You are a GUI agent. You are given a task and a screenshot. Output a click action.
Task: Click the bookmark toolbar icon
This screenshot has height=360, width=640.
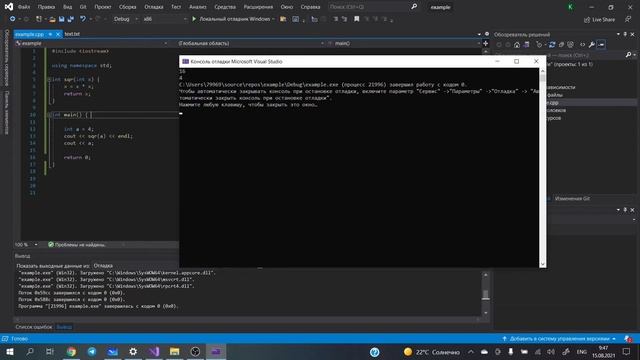(x=356, y=19)
